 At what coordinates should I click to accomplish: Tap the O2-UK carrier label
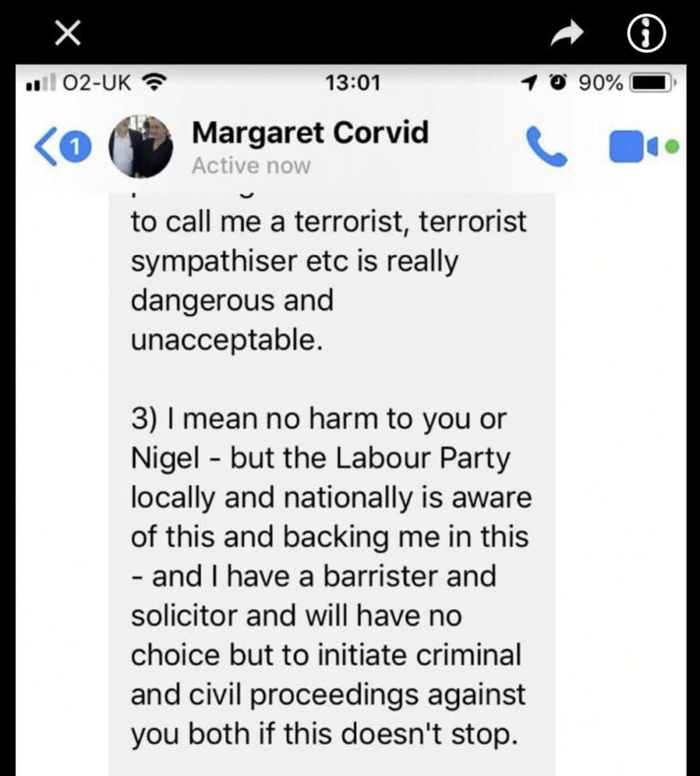(96, 83)
